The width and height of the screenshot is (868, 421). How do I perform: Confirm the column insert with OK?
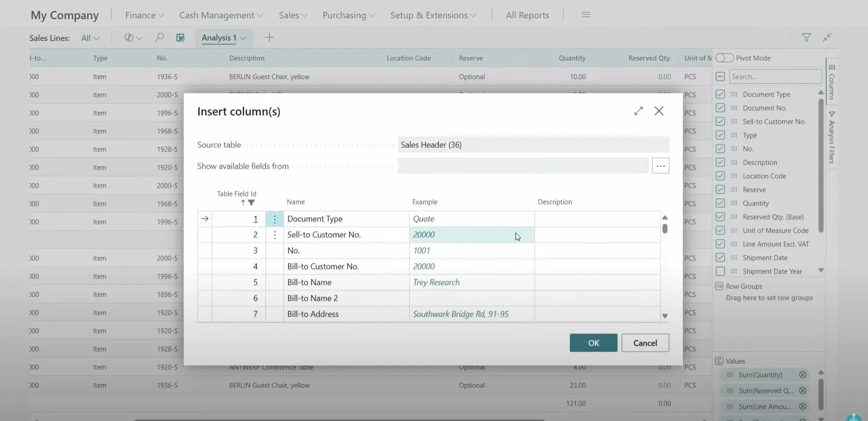tap(593, 343)
